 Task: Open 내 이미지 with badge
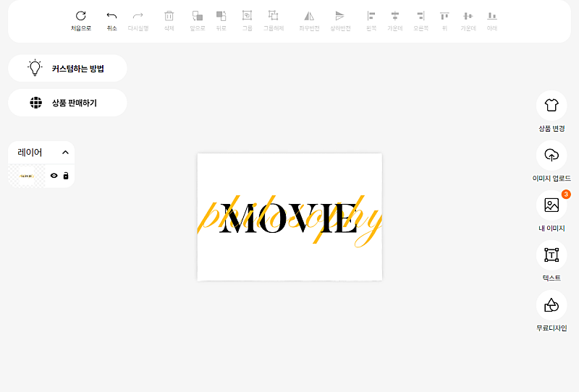551,205
